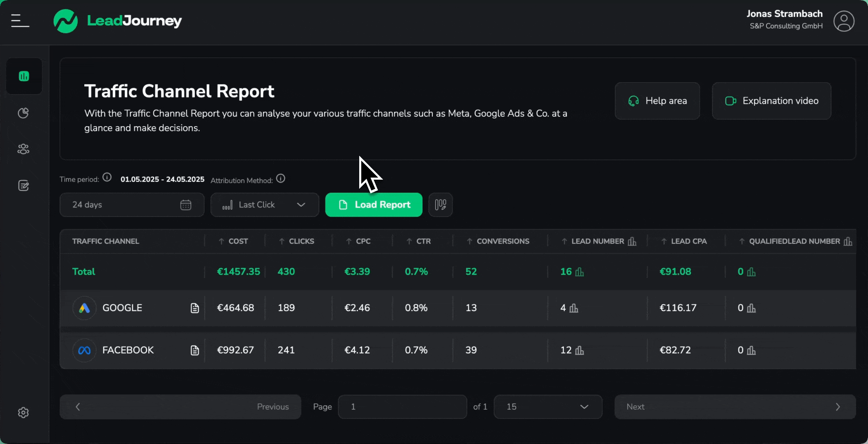Click total lead CPA €91.08
Viewport: 868px width, 444px height.
point(675,272)
